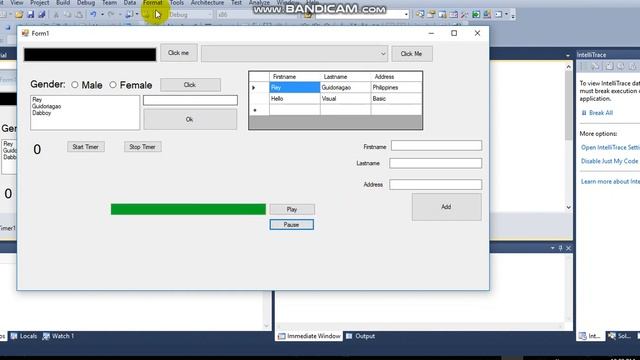Screen dimensions: 640x360
Task: Switch to the Immediate Window tab
Action: [x=309, y=336]
